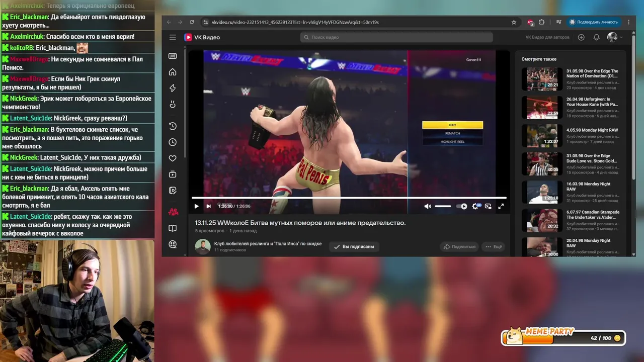Click the VK Видео logo

point(202,37)
